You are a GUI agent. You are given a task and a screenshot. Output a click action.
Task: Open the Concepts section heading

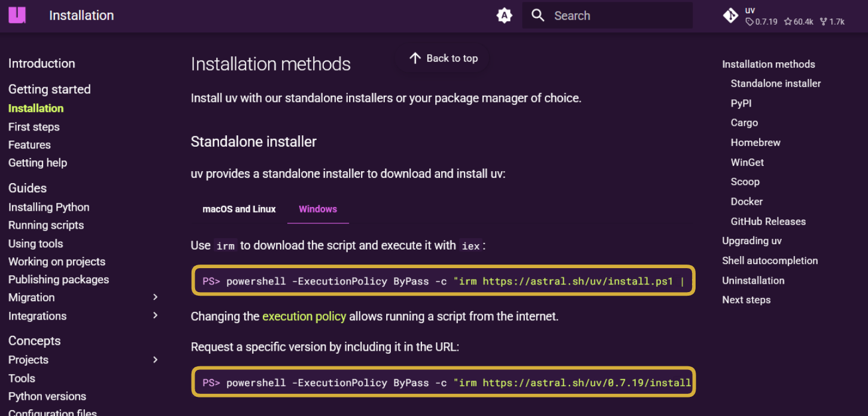tap(34, 341)
